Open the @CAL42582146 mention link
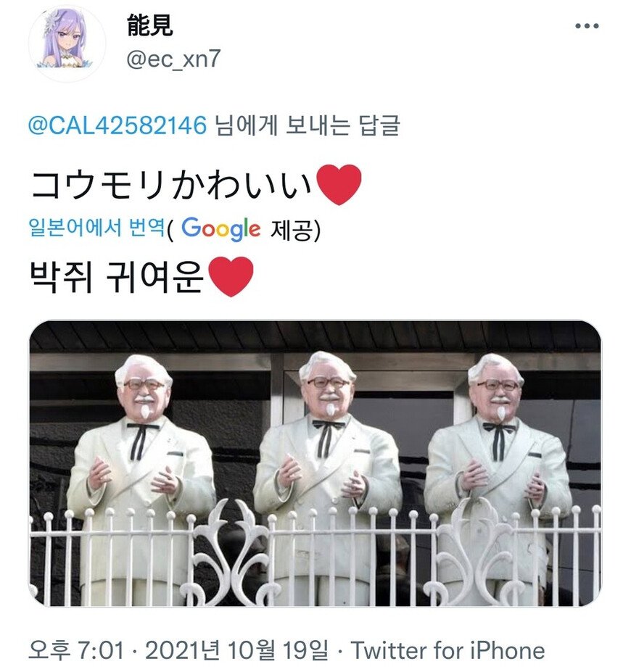631x672 pixels. pos(117,125)
